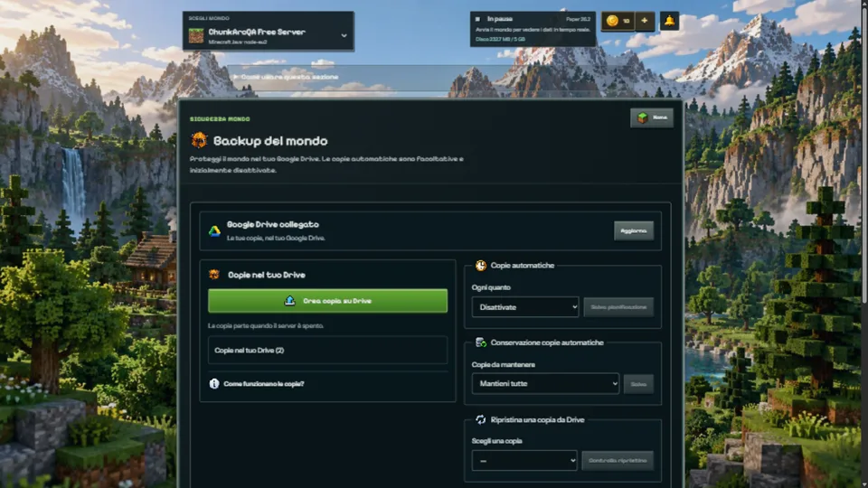Open the 'Mantieni tutte' dropdown
The width and height of the screenshot is (868, 488).
545,383
